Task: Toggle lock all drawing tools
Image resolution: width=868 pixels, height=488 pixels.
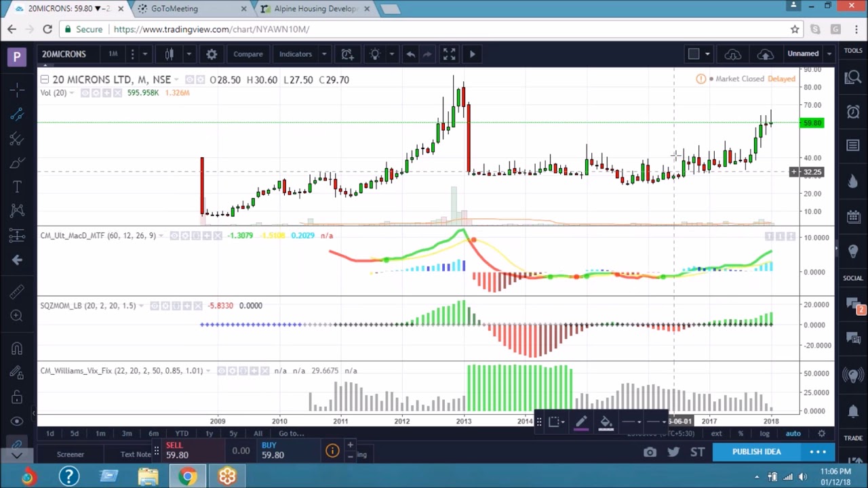Action: click(17, 396)
